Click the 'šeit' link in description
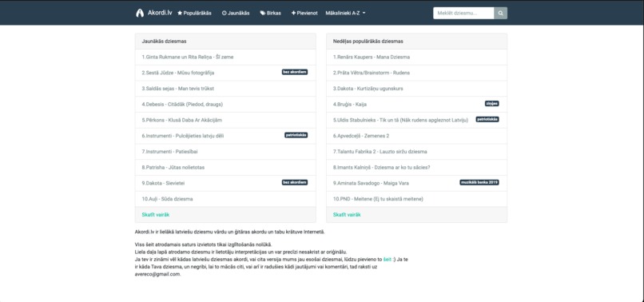Screen dimensions: 644x302 point(388,260)
